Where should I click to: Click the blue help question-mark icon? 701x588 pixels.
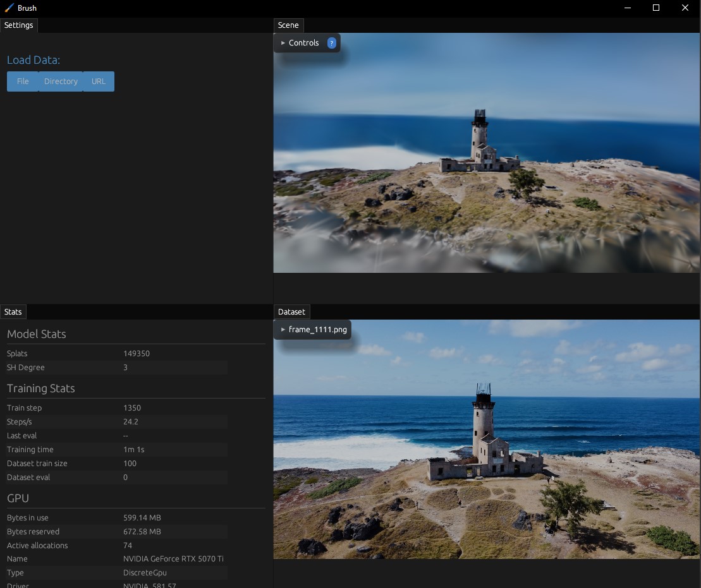(x=331, y=43)
